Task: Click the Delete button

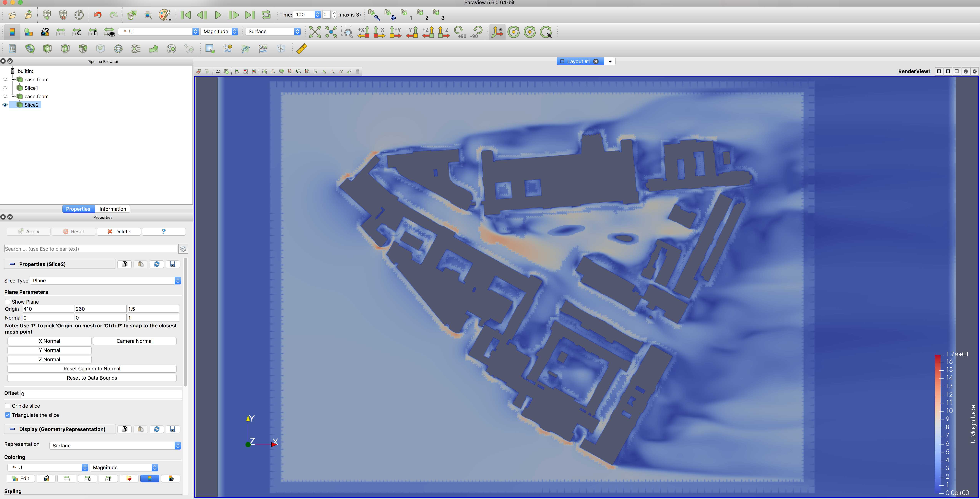Action: (119, 231)
